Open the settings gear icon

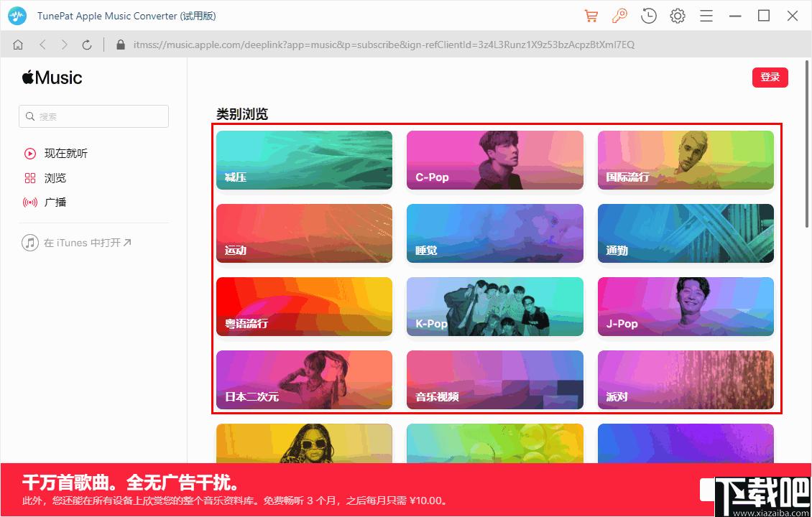(678, 16)
